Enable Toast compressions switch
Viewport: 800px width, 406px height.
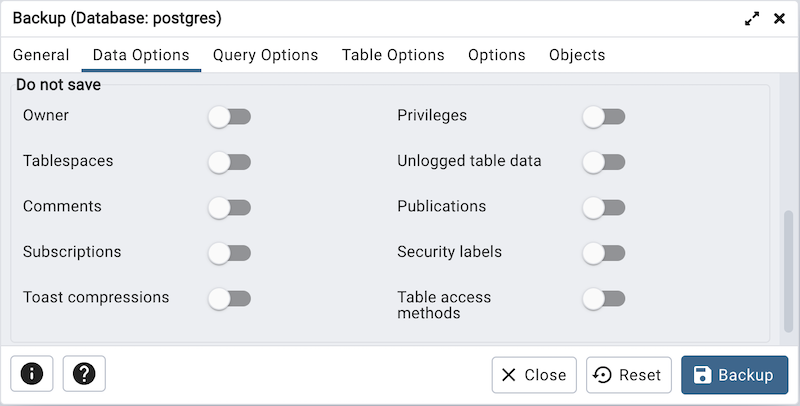coord(229,298)
